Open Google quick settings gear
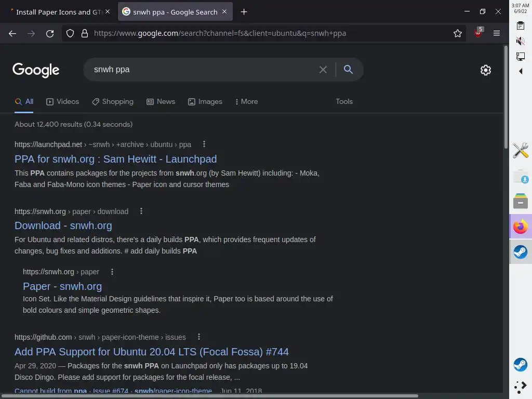The width and height of the screenshot is (532, 399). pyautogui.click(x=486, y=70)
